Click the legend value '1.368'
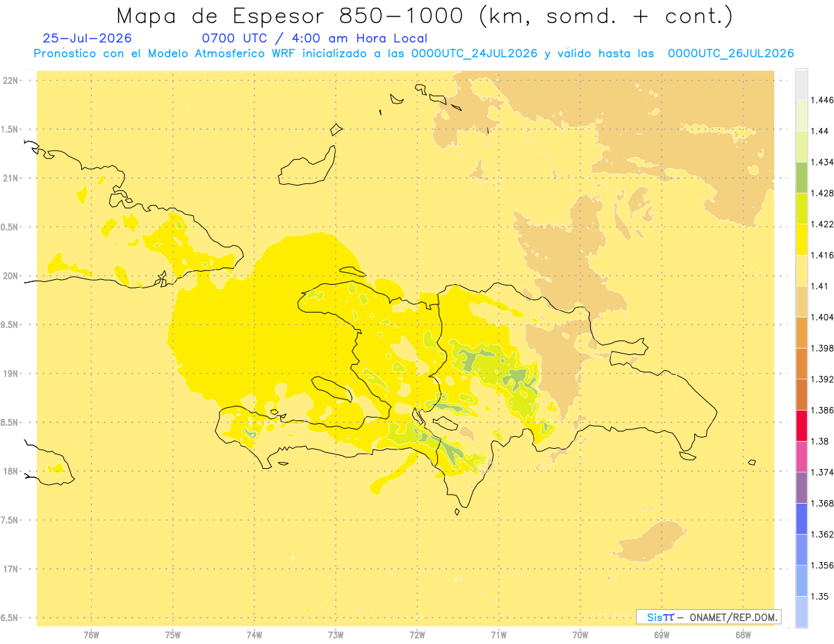 823,503
